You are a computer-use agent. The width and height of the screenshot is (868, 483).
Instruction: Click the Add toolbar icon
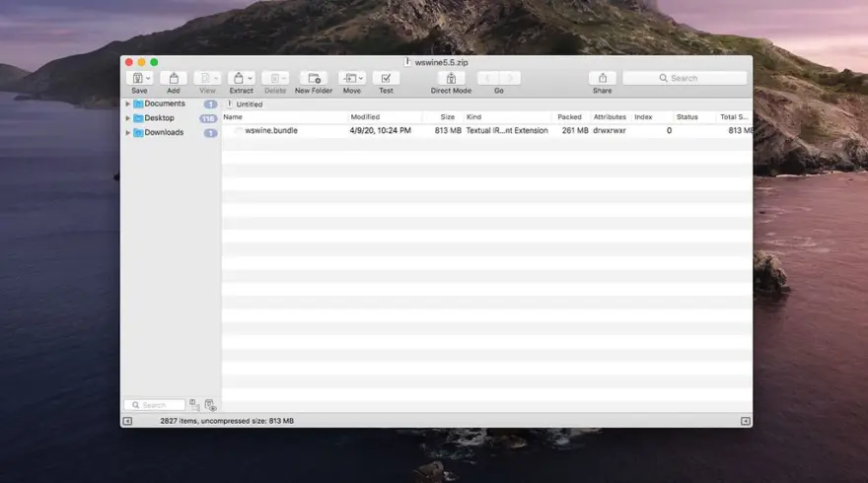174,78
